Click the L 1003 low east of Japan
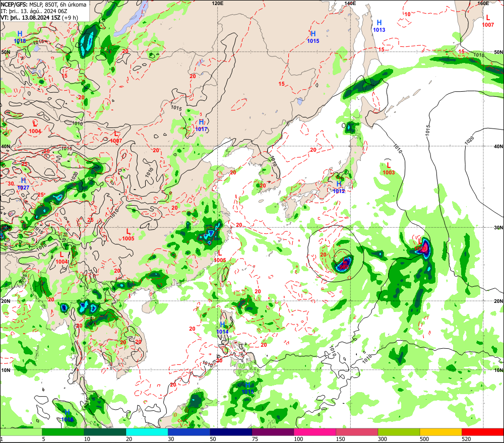 389,168
